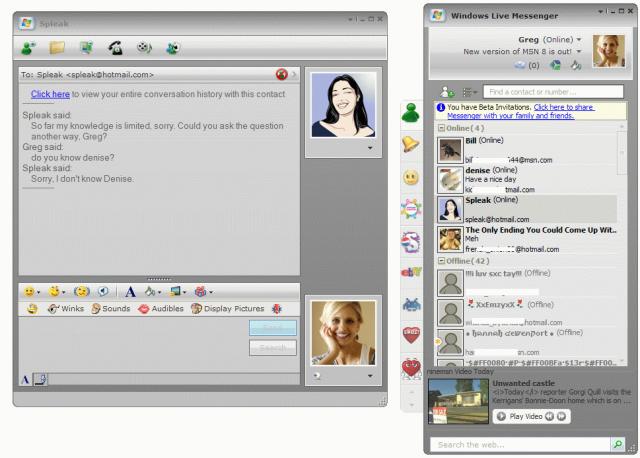Click the message typing area
640x458 pixels.
pos(134,345)
